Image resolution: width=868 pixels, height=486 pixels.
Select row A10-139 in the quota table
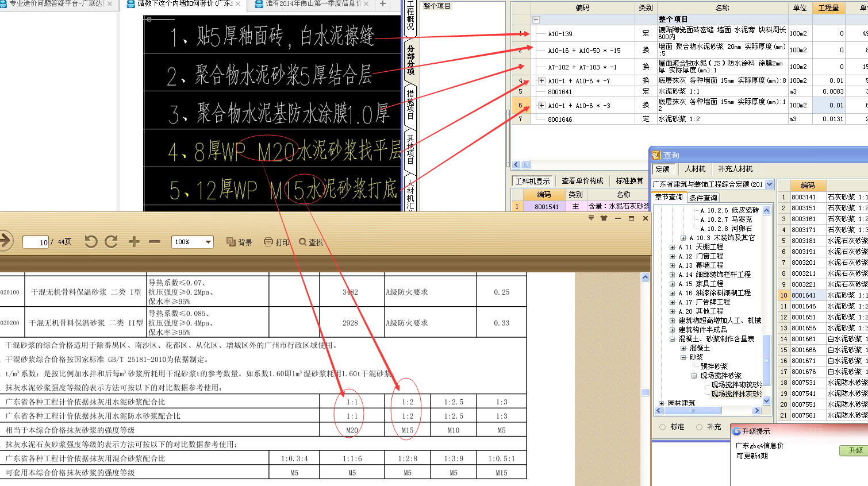click(x=690, y=33)
